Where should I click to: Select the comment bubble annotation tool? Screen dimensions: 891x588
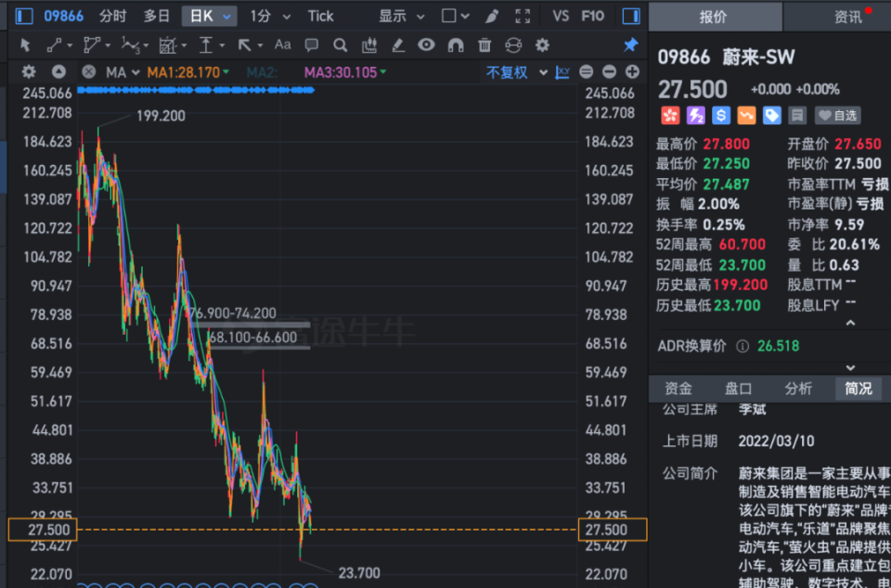(312, 45)
